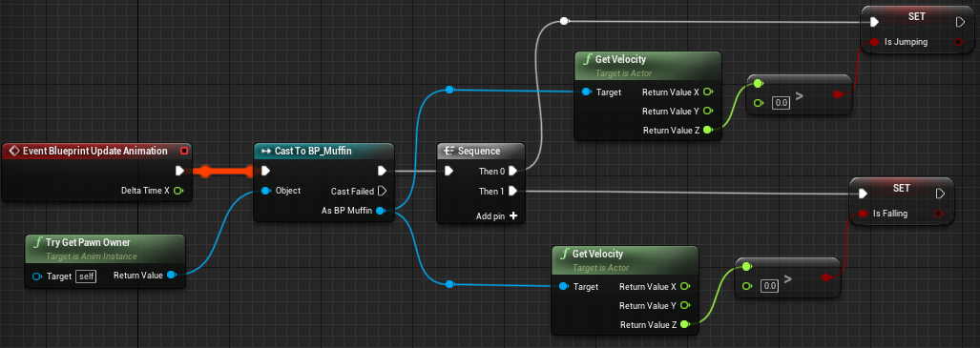Click boolean output pin on SET Is Jumping
Screen dimensions: 980x348
pyautogui.click(x=960, y=43)
